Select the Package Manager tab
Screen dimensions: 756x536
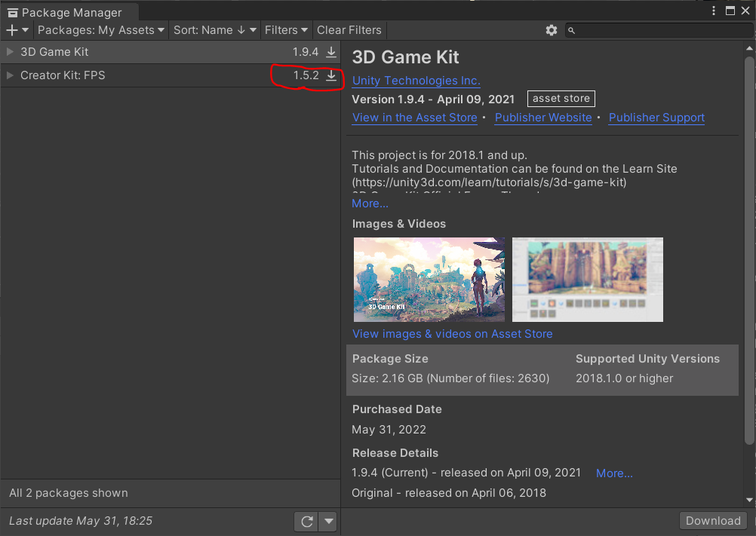point(70,13)
